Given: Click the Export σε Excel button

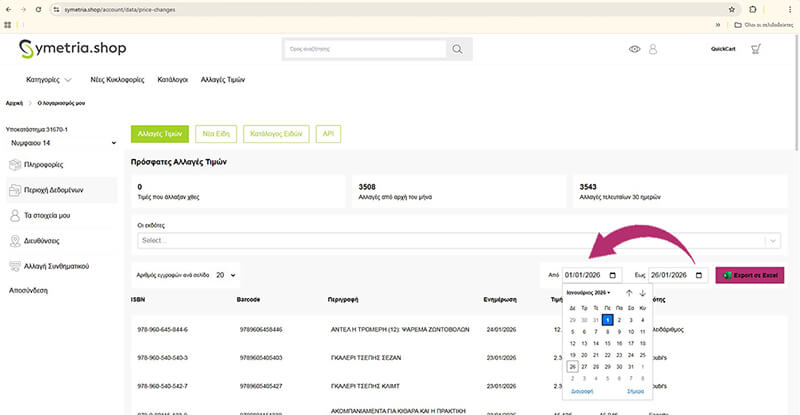Looking at the screenshot, I should click(x=750, y=275).
